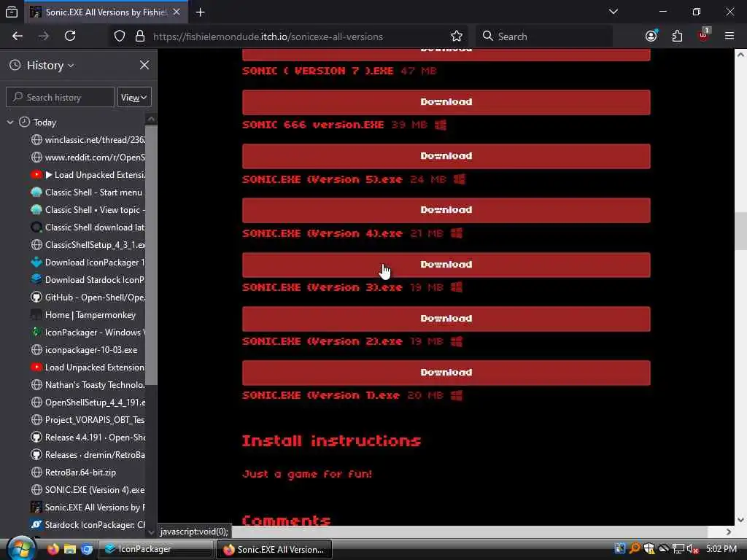
Task: Open 'Download Stardock IconP' history entry
Action: click(88, 279)
